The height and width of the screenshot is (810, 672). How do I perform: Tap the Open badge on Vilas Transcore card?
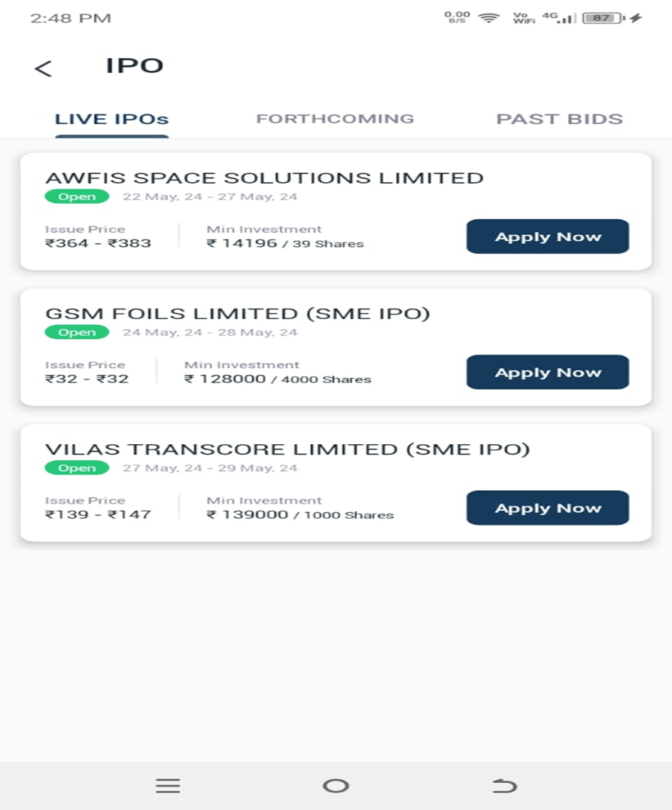[77, 468]
